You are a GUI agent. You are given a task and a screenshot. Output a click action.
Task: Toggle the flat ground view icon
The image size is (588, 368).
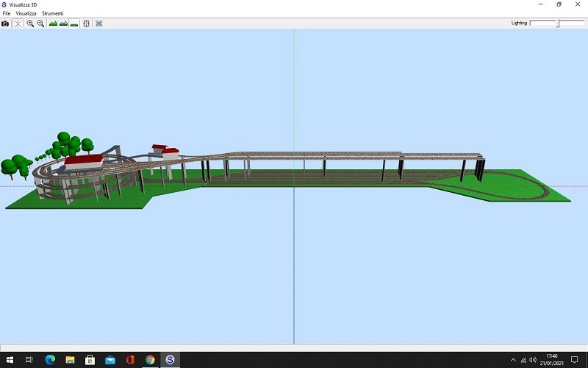[x=74, y=24]
